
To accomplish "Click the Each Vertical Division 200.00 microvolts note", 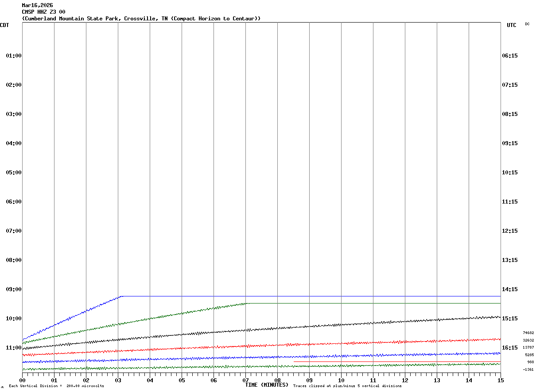I will [56, 386].
